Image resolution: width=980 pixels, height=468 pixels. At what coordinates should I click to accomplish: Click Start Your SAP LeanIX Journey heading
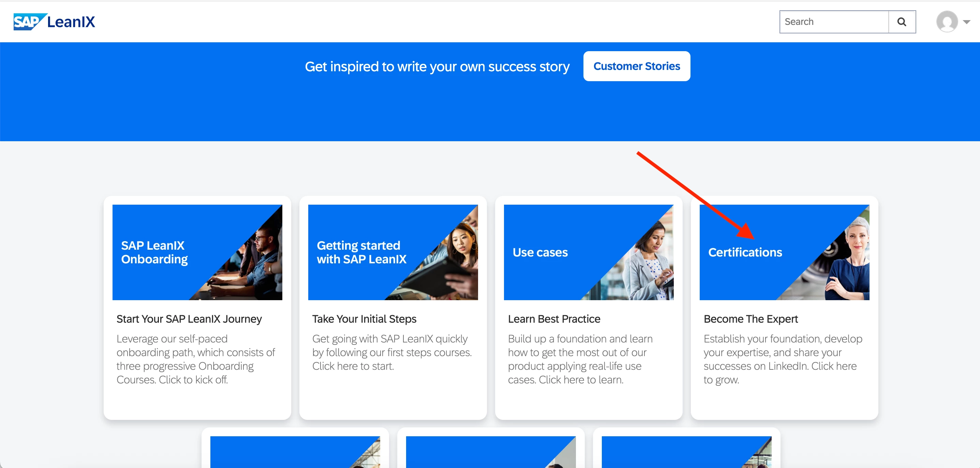coord(189,319)
